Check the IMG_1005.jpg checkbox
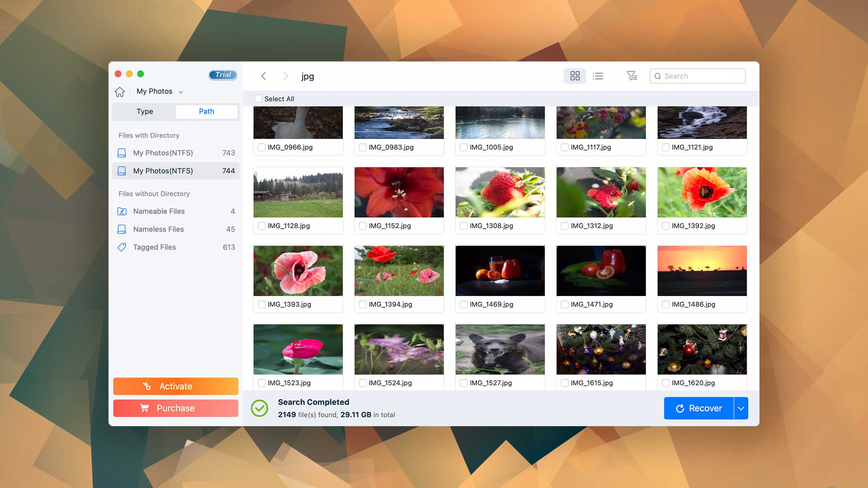 pyautogui.click(x=464, y=147)
